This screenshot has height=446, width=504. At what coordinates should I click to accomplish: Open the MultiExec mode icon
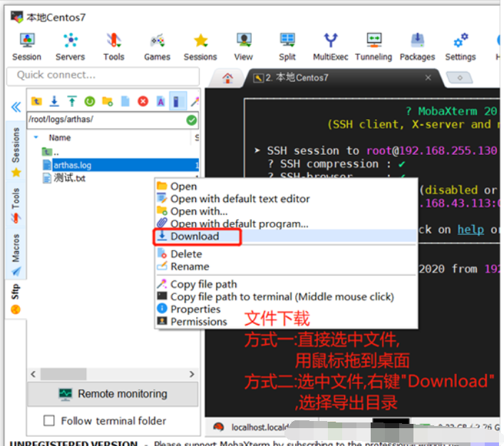click(331, 46)
